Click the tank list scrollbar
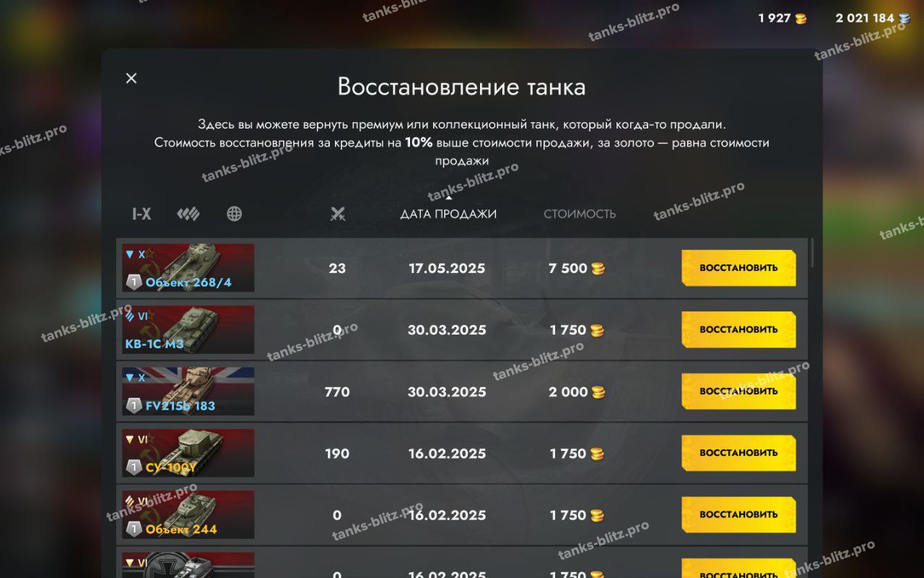The width and height of the screenshot is (924, 578). (x=812, y=253)
